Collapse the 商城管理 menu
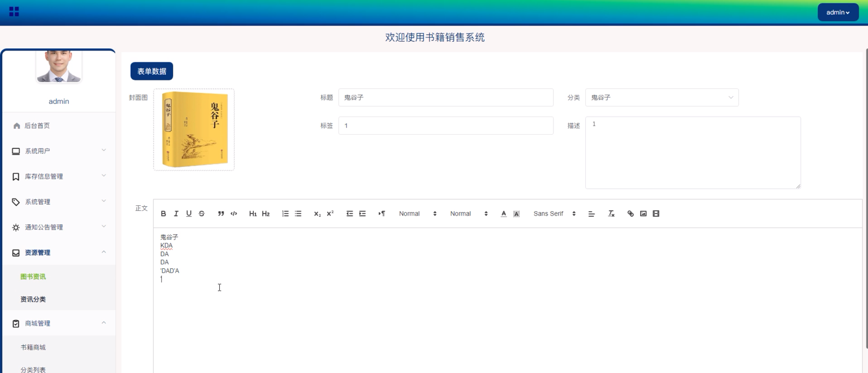 click(59, 324)
